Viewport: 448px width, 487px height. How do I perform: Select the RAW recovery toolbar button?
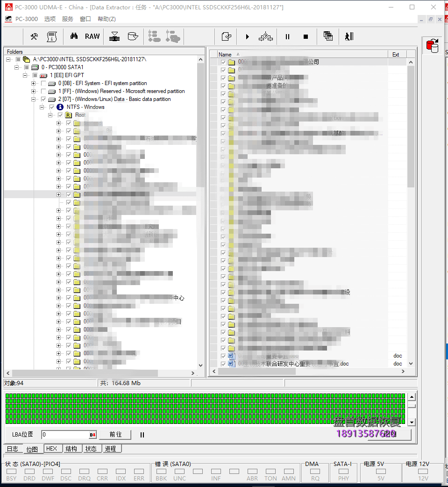click(92, 36)
